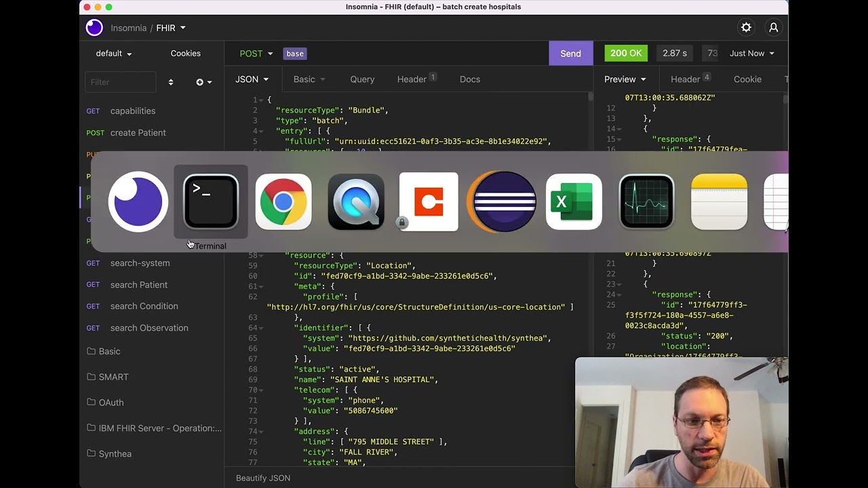The height and width of the screenshot is (488, 868).
Task: Switch to Insomnia in the app switcher
Action: [x=138, y=202]
